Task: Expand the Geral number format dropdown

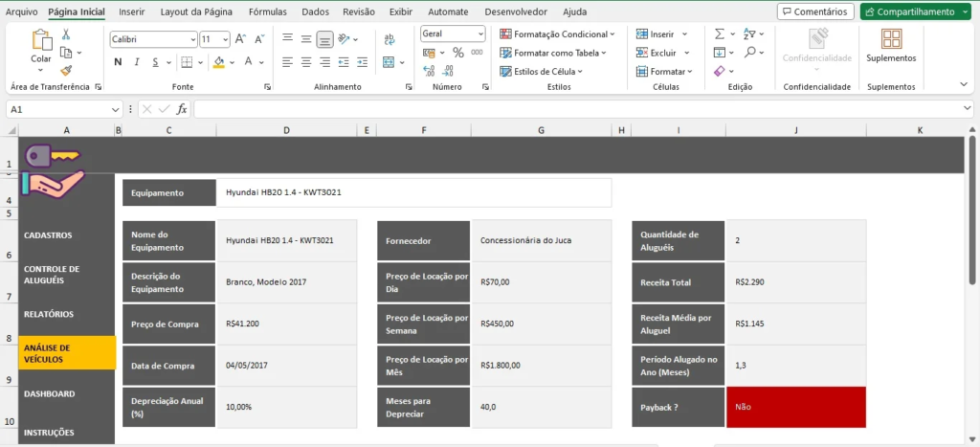Action: 479,34
